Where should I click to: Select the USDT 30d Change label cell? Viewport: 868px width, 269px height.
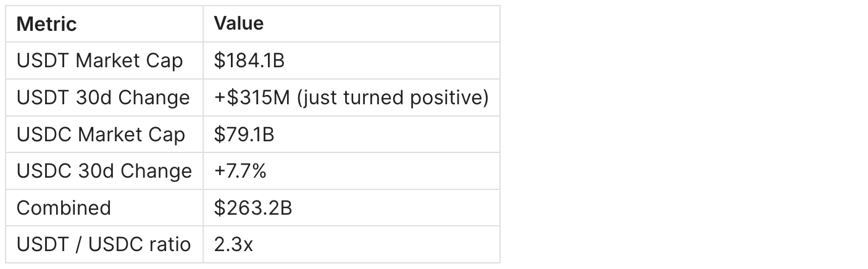[103, 97]
